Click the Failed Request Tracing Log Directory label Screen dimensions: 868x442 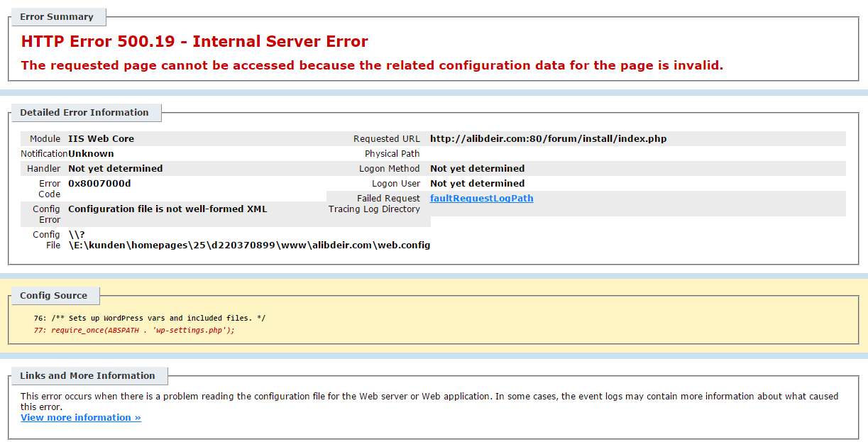click(375, 204)
